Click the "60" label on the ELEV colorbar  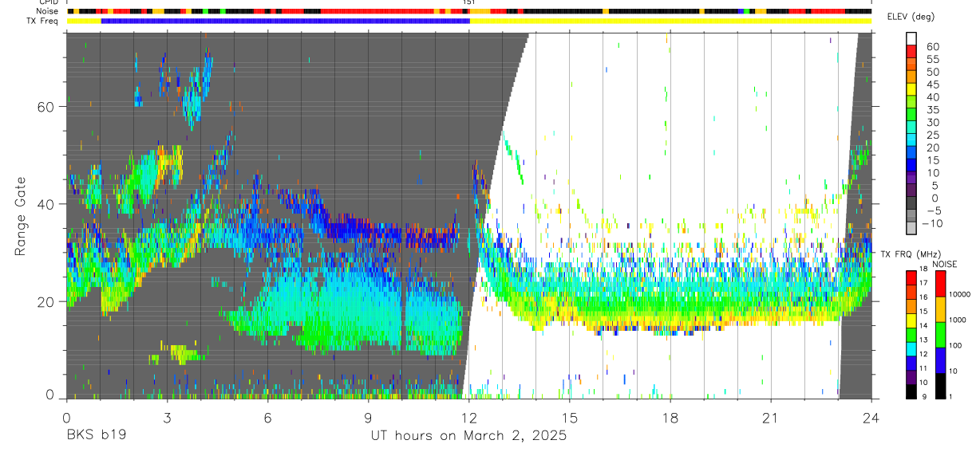click(933, 47)
